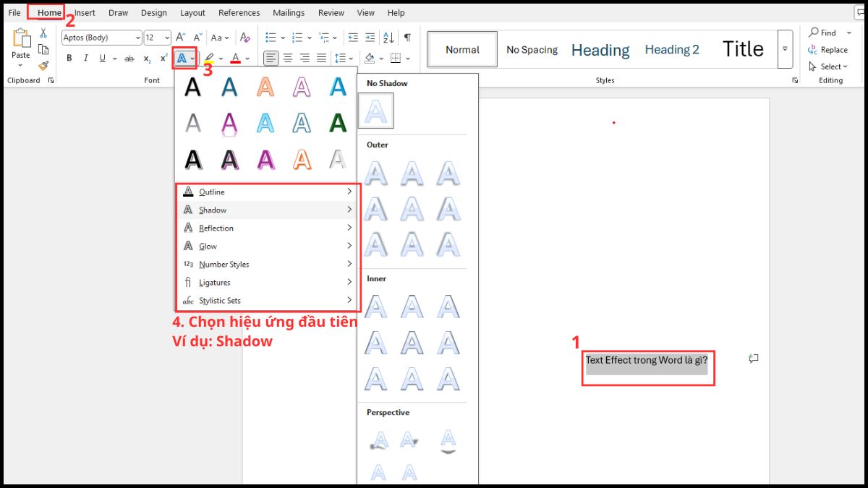
Task: Toggle Bold formatting
Action: [x=69, y=59]
